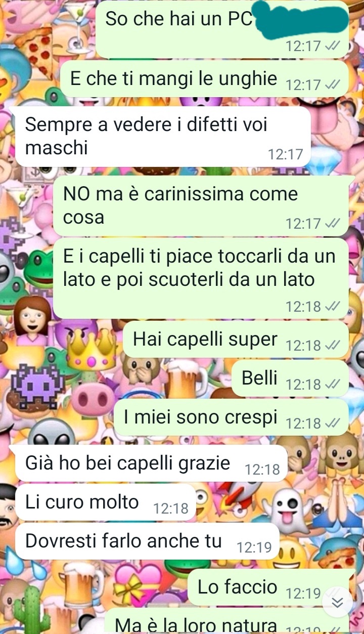Select the 'Lo faccio' sent message

tap(268, 587)
